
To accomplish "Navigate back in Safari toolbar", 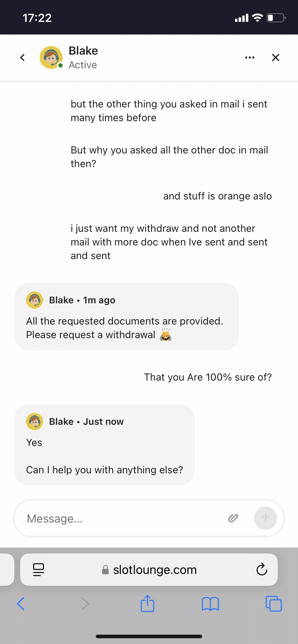I will click(x=21, y=604).
